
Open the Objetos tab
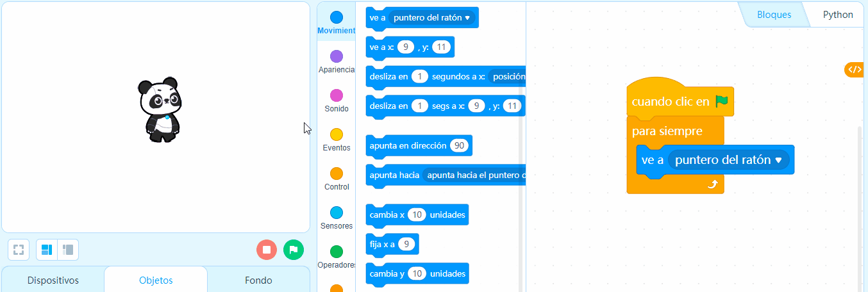pyautogui.click(x=156, y=280)
